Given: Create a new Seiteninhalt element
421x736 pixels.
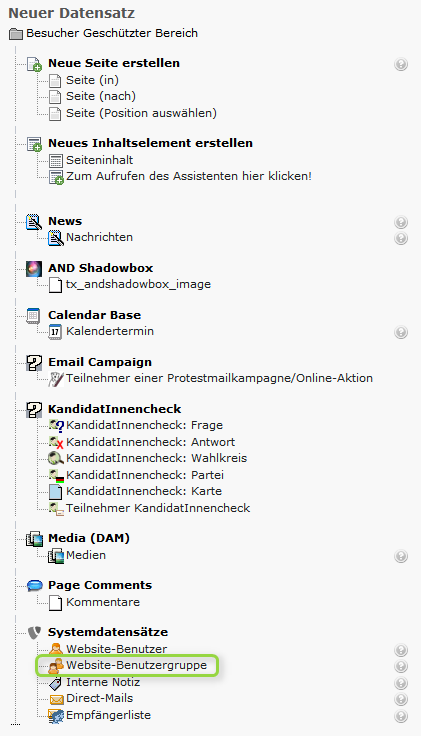Looking at the screenshot, I should coord(100,160).
